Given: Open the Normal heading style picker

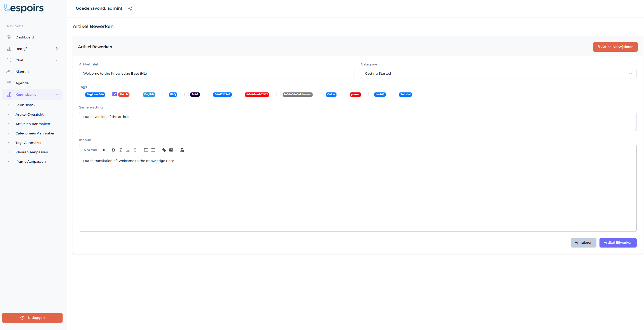Looking at the screenshot, I should tap(94, 150).
